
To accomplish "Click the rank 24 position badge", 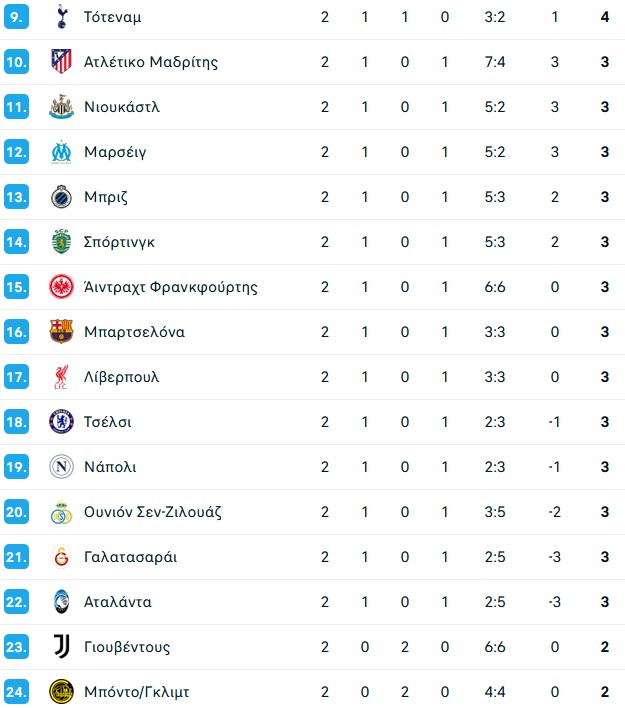I will tap(16, 692).
